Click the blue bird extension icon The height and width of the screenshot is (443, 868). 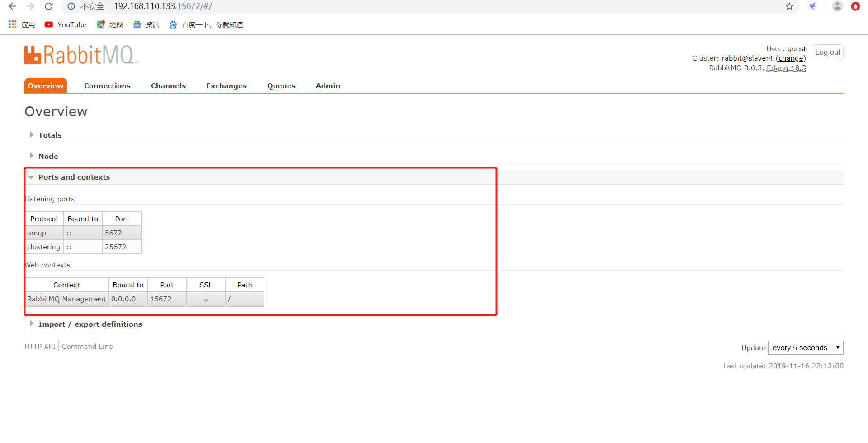(812, 6)
